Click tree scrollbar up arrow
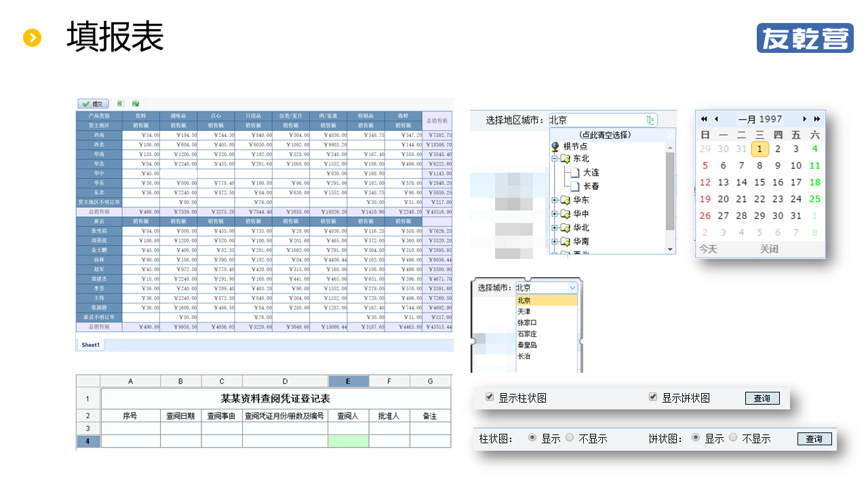Screen dimensions: 868x488 [671, 146]
